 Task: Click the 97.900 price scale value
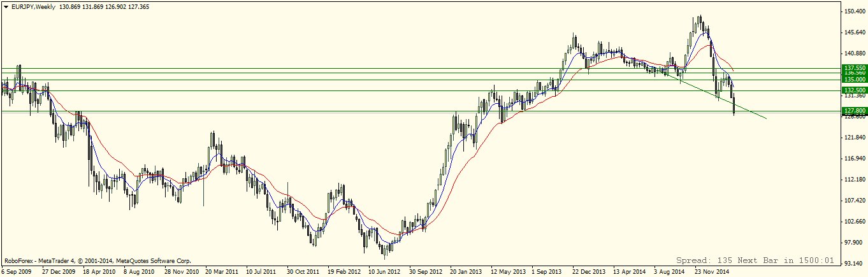coord(853,243)
